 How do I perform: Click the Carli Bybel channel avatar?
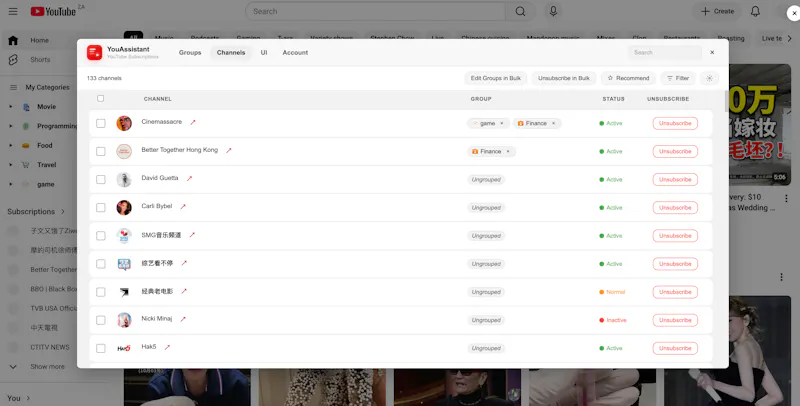[x=124, y=208]
